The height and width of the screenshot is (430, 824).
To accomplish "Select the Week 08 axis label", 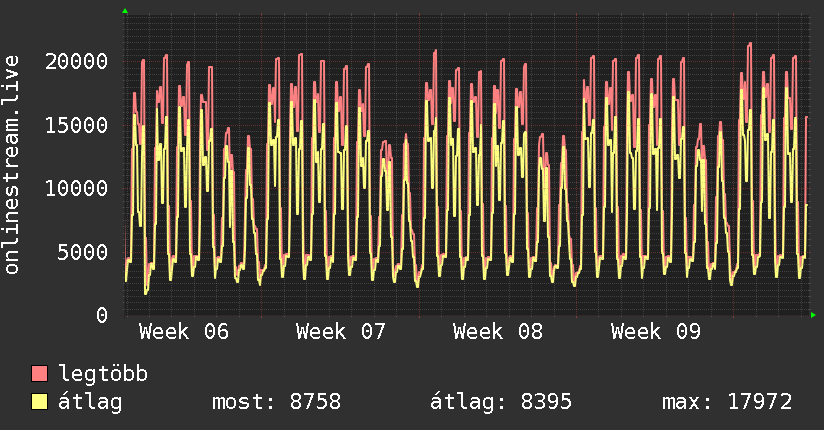I will coord(498,332).
